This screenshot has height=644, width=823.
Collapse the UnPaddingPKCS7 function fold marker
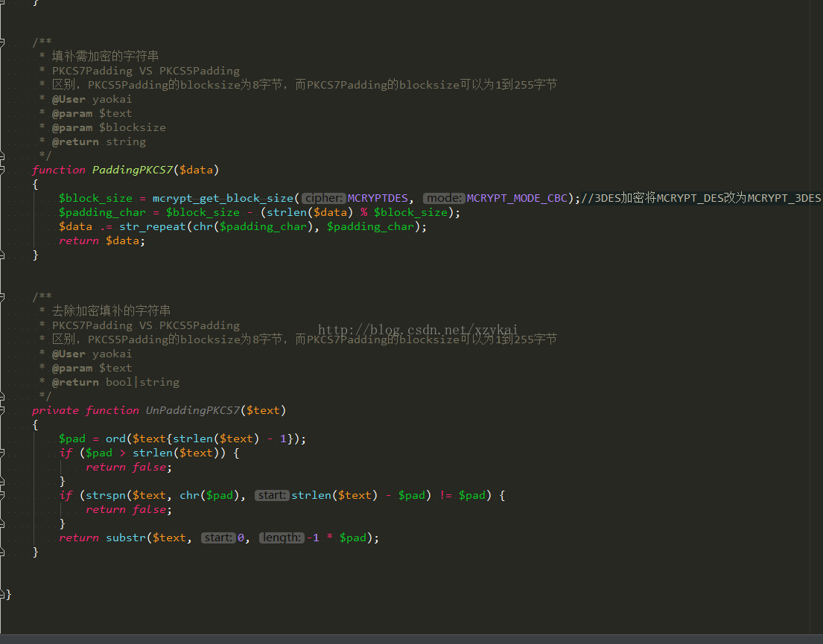pos(2,410)
